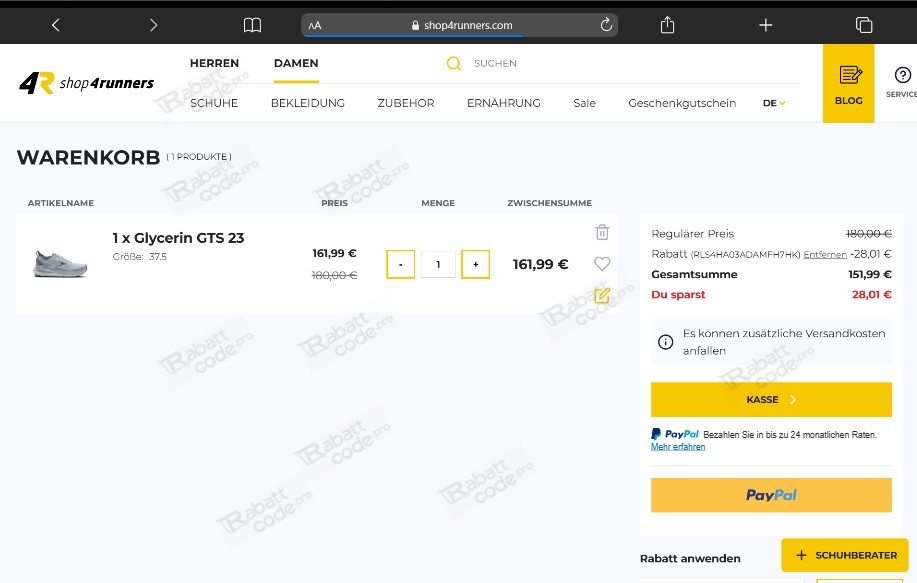Decrease quantity with minus button
Screen dimensions: 917x583
coord(401,264)
